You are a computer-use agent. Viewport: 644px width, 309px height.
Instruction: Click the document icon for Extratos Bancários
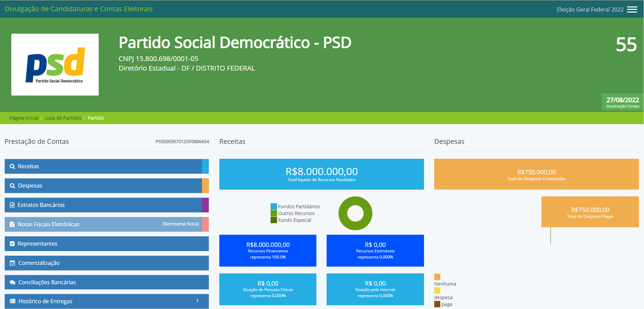tap(12, 205)
